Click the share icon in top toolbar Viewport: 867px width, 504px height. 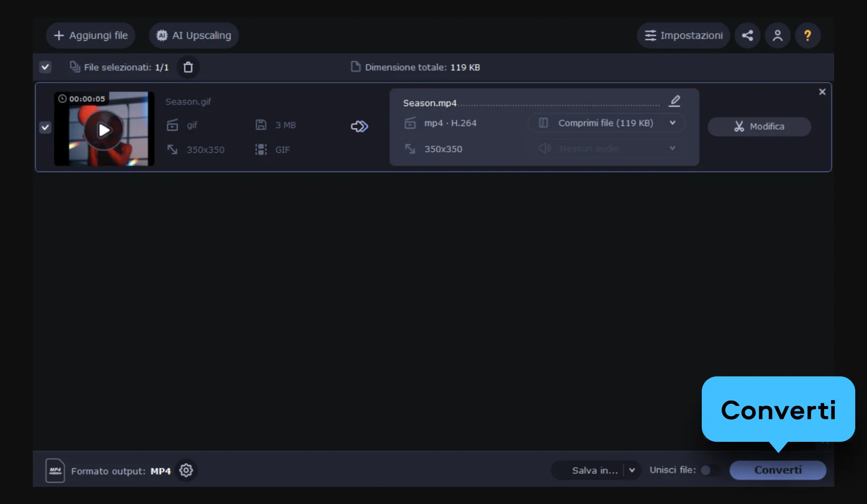click(747, 35)
